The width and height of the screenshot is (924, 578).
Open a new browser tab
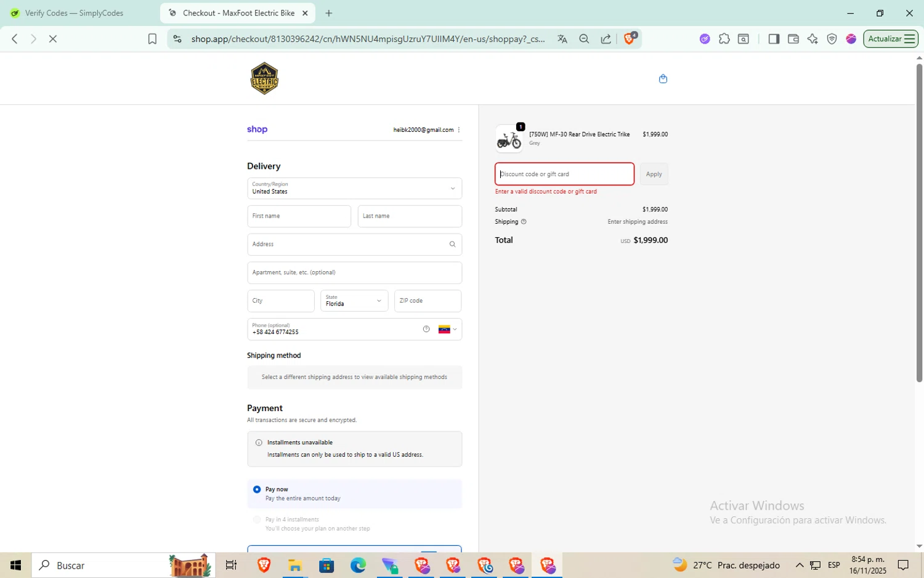(x=329, y=13)
